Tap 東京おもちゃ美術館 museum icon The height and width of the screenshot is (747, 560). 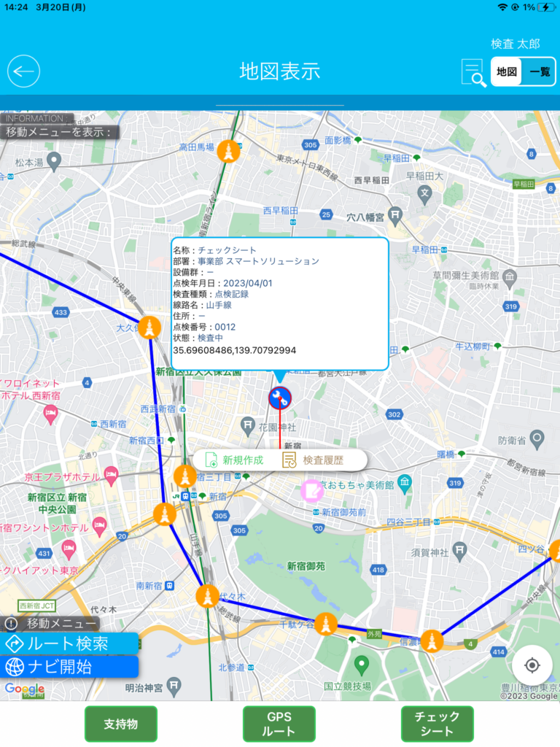click(405, 484)
